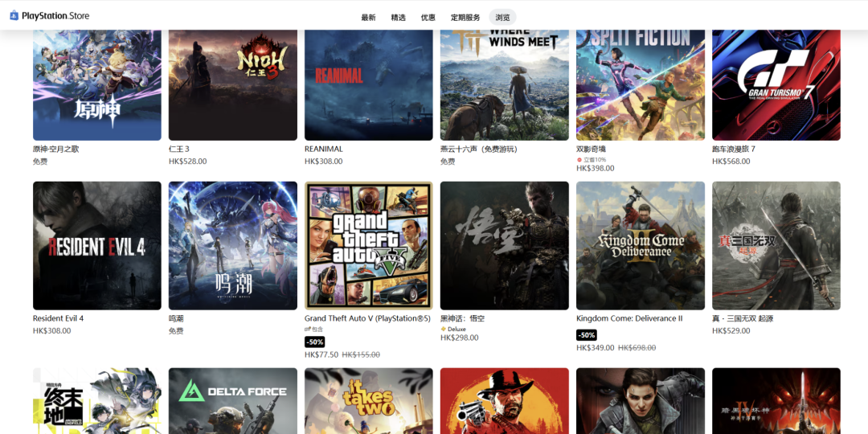
Task: Open the 最新 tab
Action: (x=368, y=17)
